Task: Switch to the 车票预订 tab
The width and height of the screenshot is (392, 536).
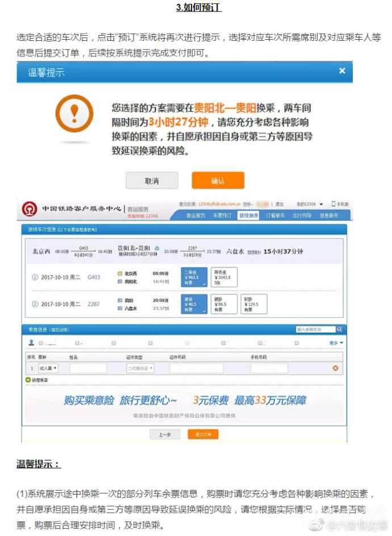Action: point(222,216)
